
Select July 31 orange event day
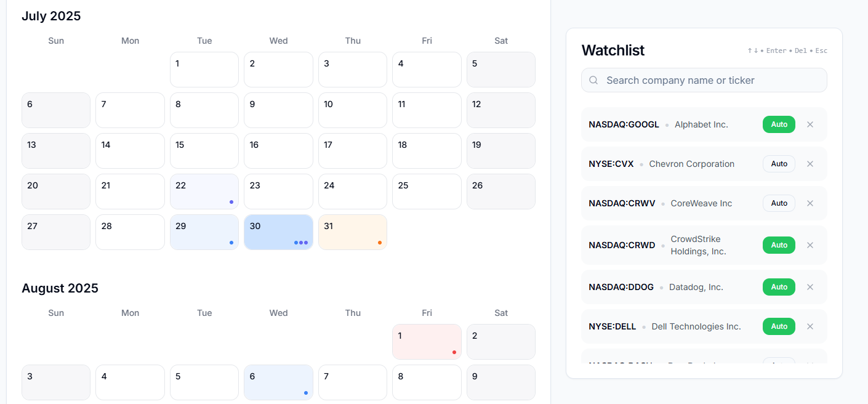(x=353, y=232)
